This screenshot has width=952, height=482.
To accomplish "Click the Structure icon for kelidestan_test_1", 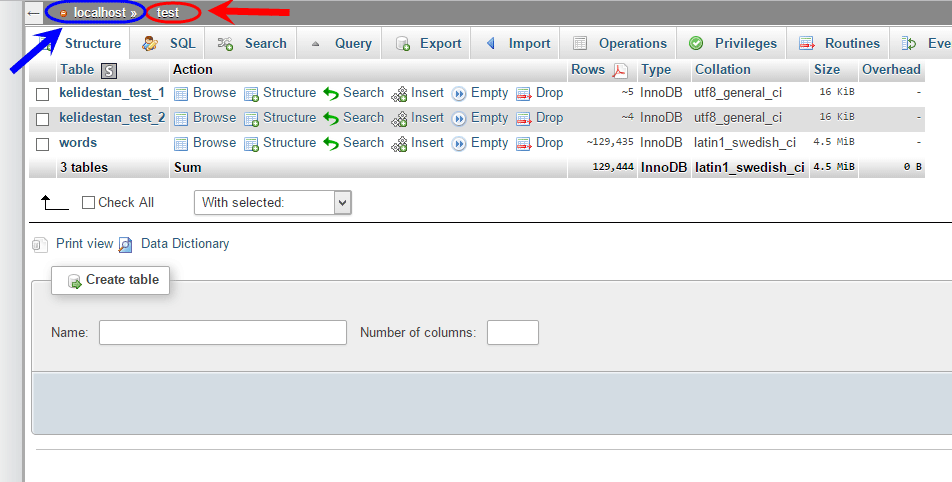I will click(251, 93).
